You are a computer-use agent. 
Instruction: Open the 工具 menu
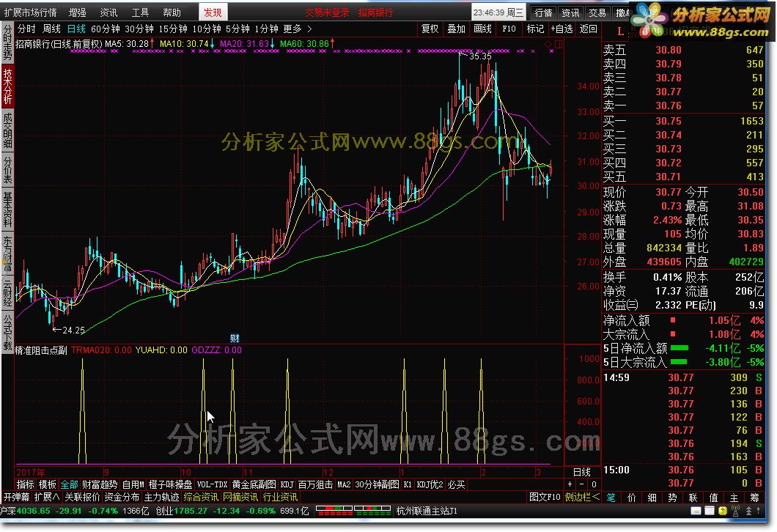pyautogui.click(x=140, y=12)
